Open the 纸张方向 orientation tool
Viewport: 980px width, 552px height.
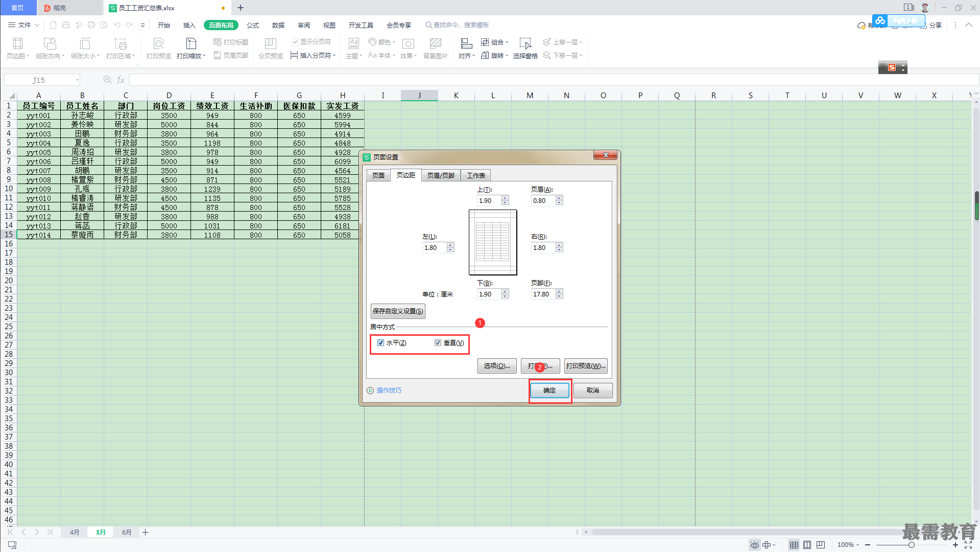tap(50, 49)
